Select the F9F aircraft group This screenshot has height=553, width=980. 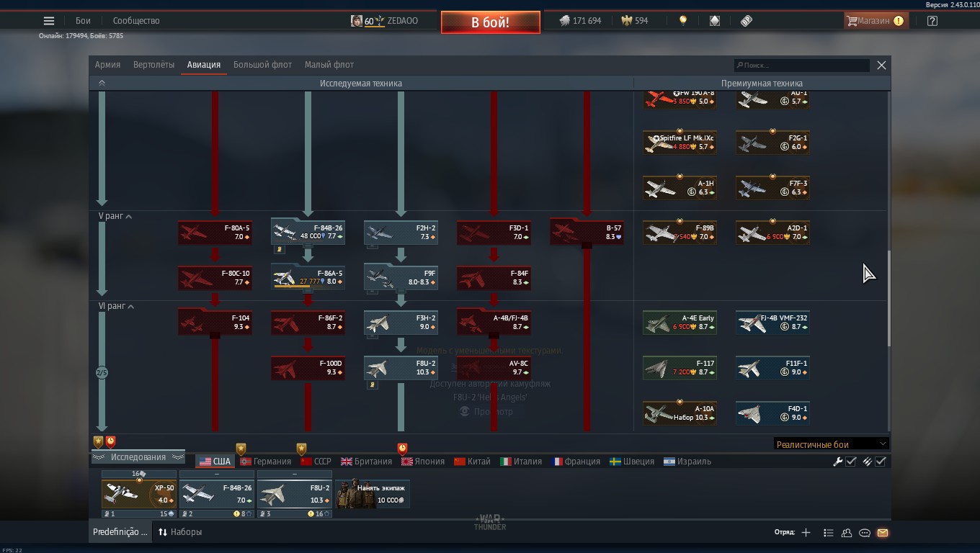(x=401, y=277)
